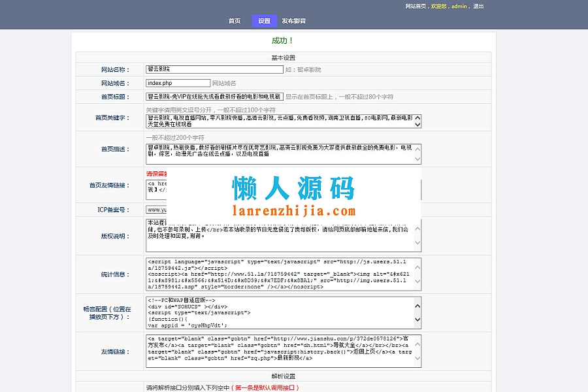Edit the 版权说明 copyright textarea
The width and height of the screenshot is (588, 392).
click(284, 236)
